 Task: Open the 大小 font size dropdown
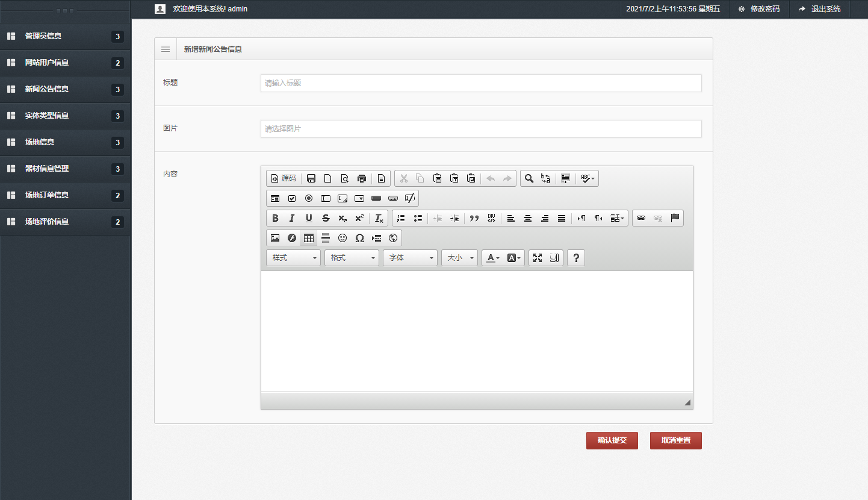pyautogui.click(x=459, y=258)
